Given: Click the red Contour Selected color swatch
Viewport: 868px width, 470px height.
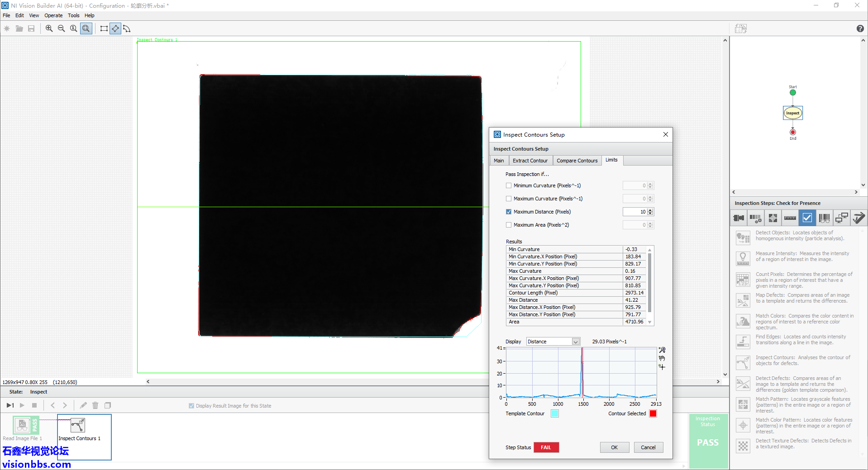Looking at the screenshot, I should (x=653, y=413).
